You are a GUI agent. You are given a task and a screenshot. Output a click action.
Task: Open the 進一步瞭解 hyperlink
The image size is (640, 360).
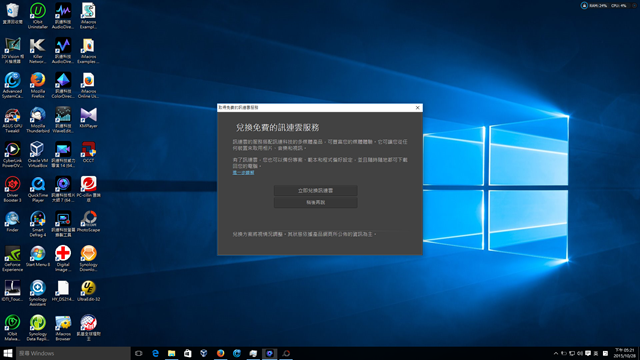pos(243,173)
